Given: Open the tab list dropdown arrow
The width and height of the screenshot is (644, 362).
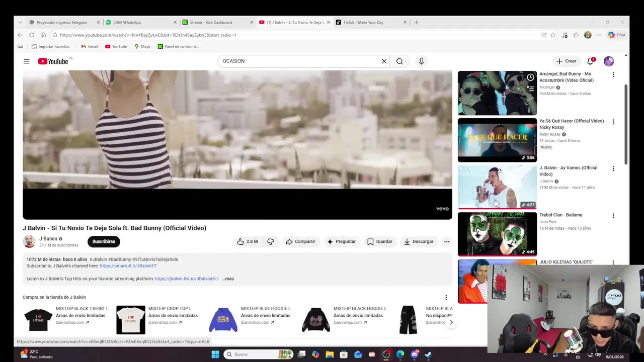Looking at the screenshot, I should coord(20,22).
